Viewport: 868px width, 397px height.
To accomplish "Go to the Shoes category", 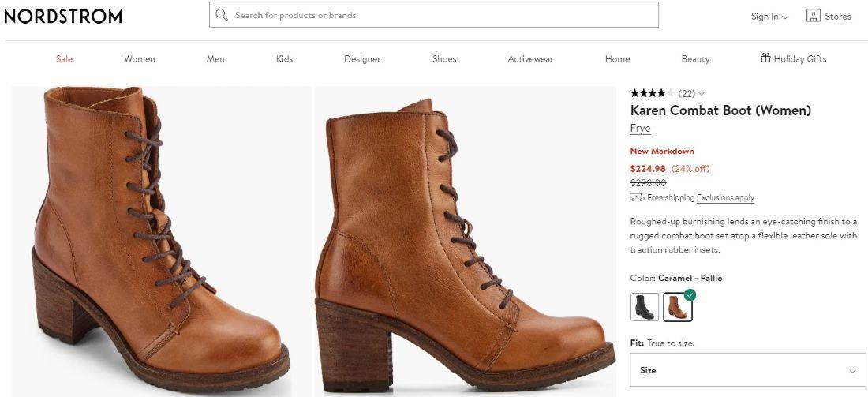I will pos(444,59).
